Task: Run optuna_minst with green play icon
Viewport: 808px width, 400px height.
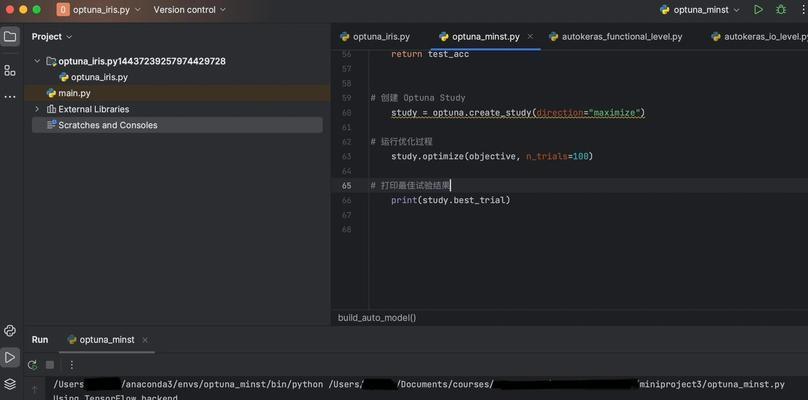Action: click(x=758, y=10)
